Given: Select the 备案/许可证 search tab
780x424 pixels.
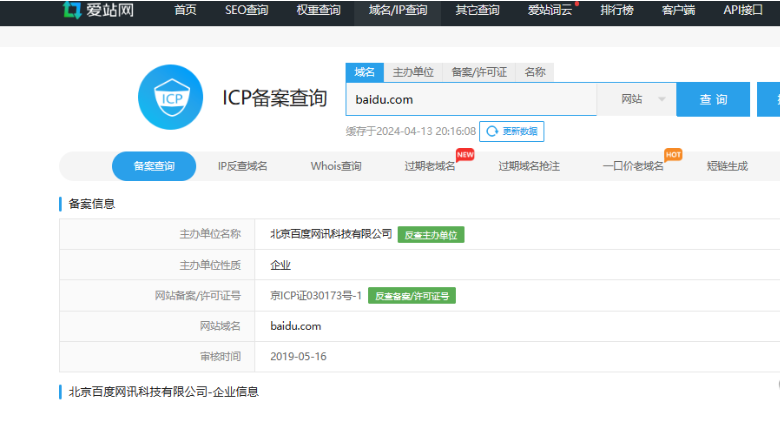Looking at the screenshot, I should [479, 72].
